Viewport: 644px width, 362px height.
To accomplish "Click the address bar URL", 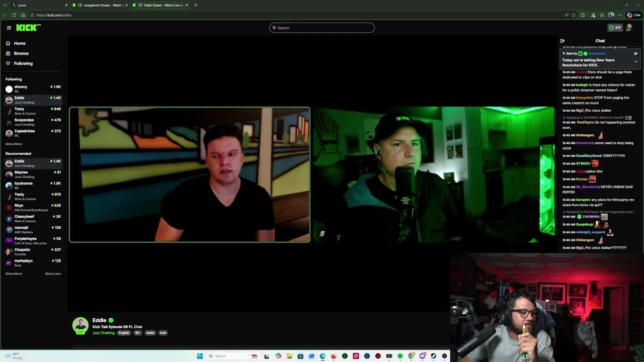I will [x=53, y=15].
